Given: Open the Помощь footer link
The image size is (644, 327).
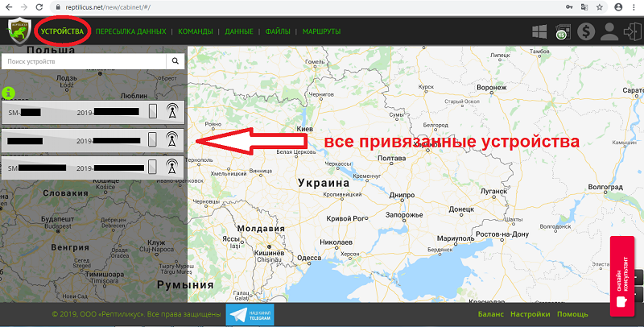Looking at the screenshot, I should pyautogui.click(x=572, y=314).
